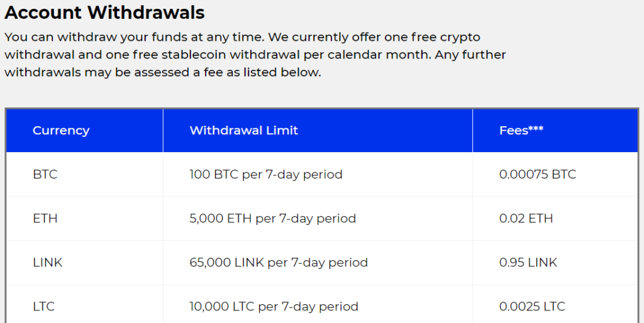Click the Account Withdrawals heading
Viewport: 644px width, 323px height.
(x=105, y=13)
